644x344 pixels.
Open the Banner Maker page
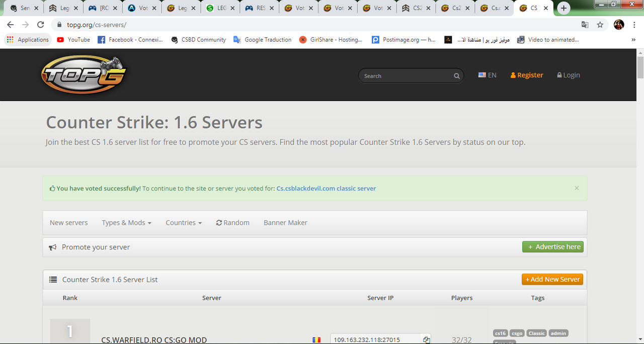pyautogui.click(x=285, y=223)
